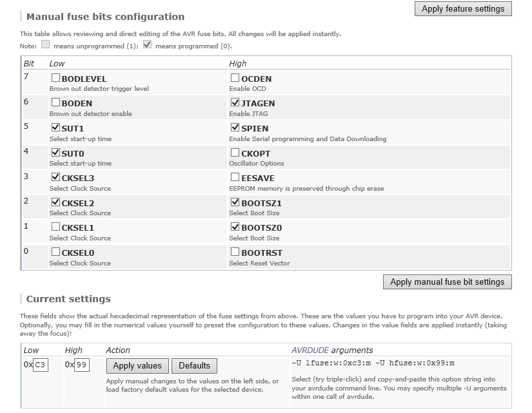
Task: Disable the JTAGEN checkbox
Action: click(235, 102)
